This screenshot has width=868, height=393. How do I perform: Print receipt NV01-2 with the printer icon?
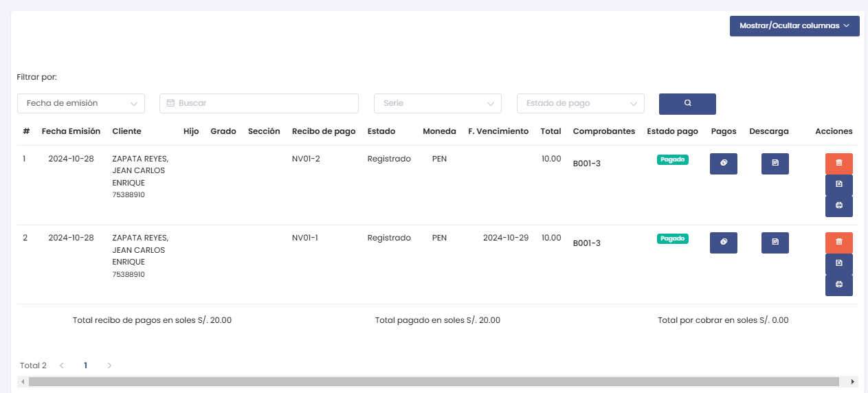(x=838, y=206)
